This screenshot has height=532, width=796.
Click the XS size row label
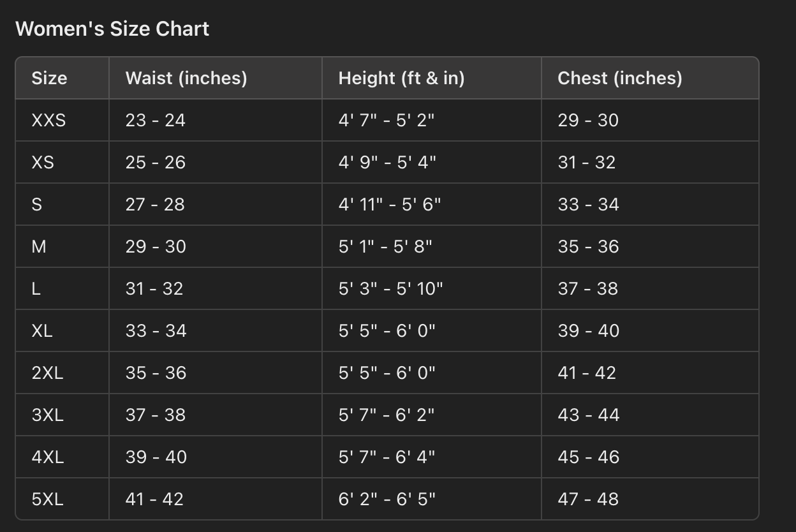pos(43,163)
